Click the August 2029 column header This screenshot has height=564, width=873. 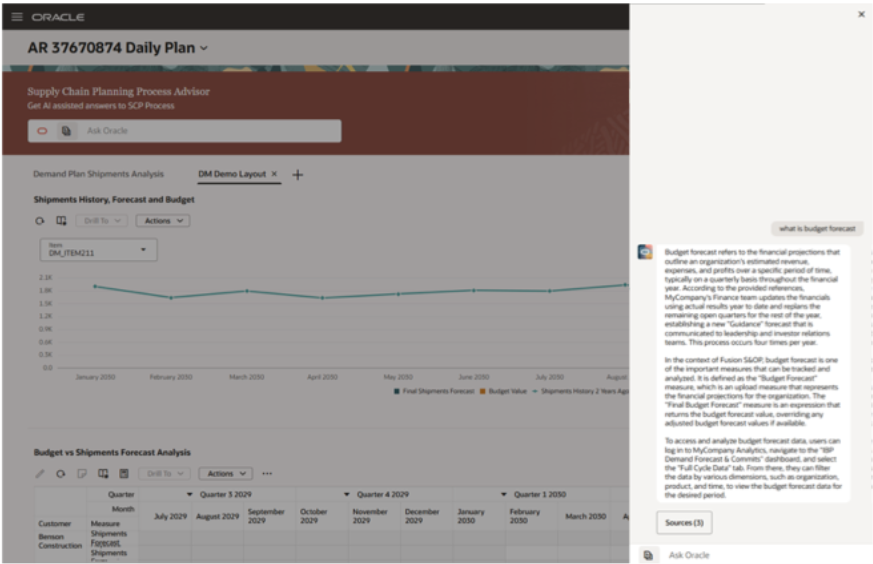pyautogui.click(x=217, y=517)
